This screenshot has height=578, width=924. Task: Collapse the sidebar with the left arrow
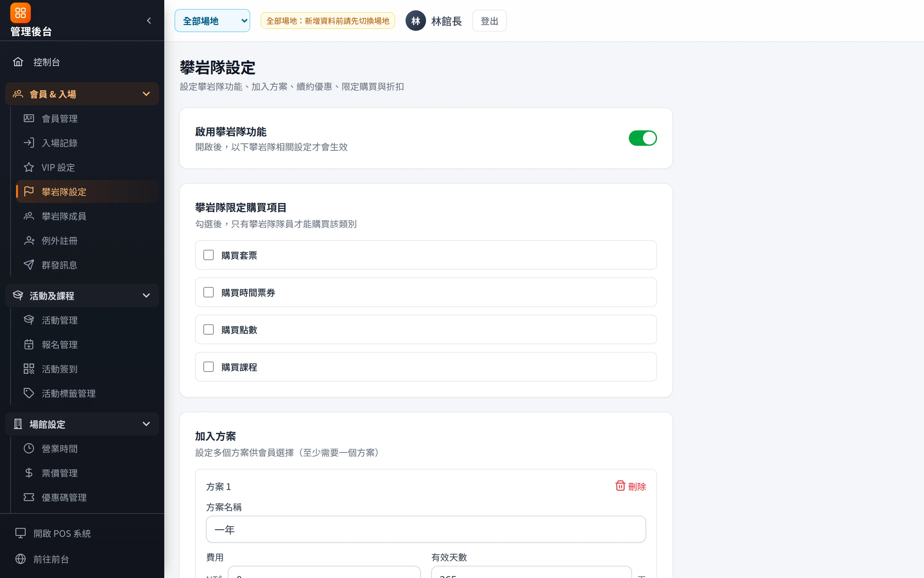pos(149,21)
